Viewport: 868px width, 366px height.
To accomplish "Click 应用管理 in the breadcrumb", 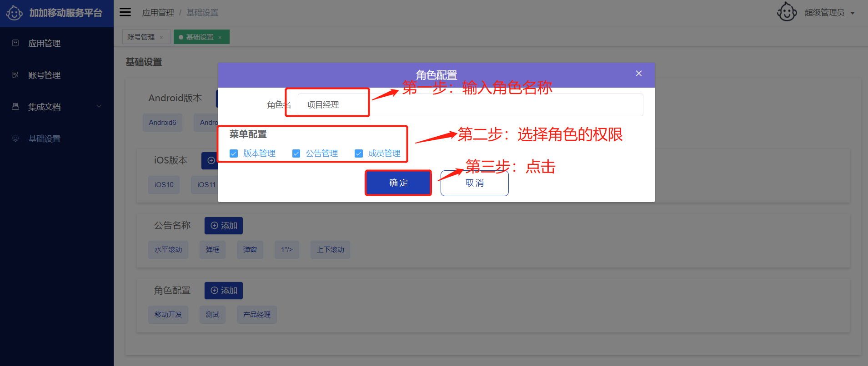I will tap(158, 13).
